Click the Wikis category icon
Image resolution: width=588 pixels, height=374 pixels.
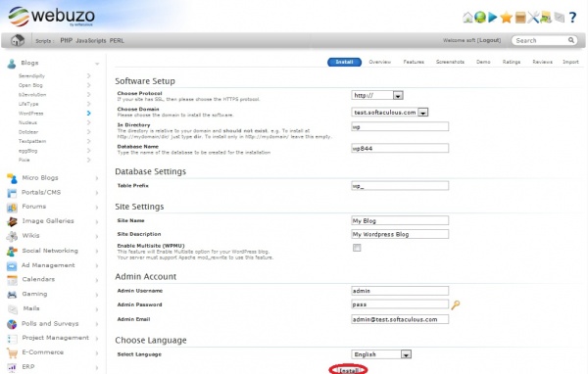tap(12, 236)
